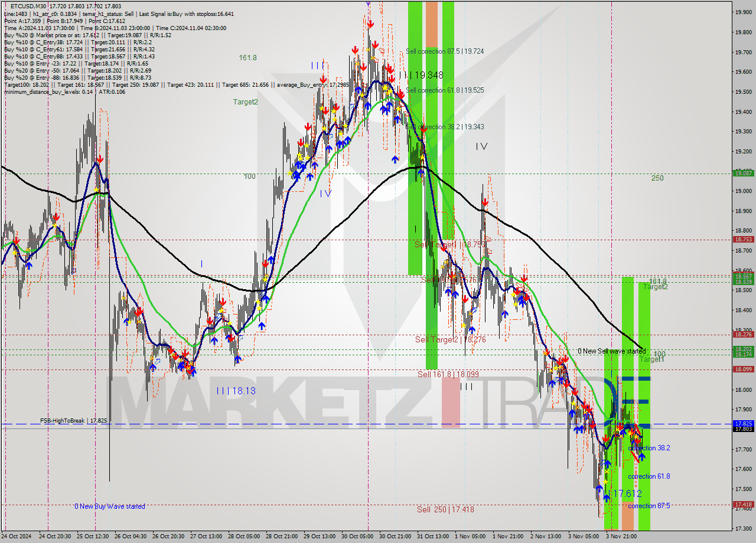Select the blue 'correction 38.2' label
Screen dimensions: 756x543
649,448
